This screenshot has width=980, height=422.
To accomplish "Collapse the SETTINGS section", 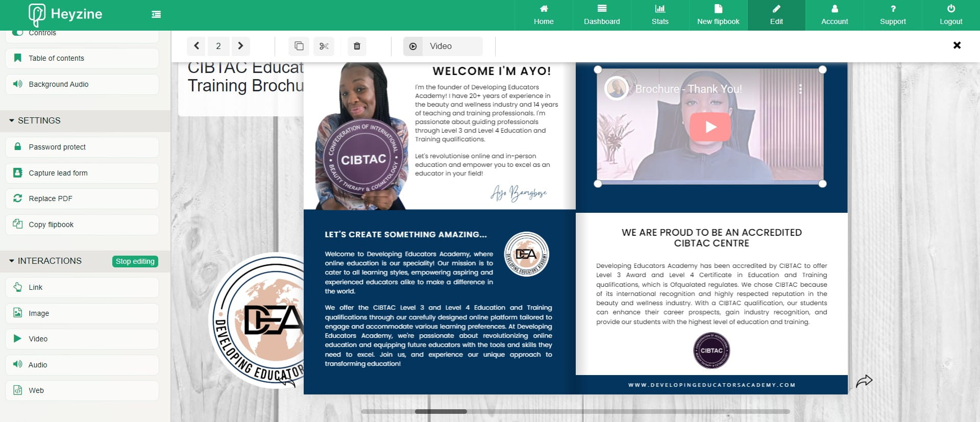I will (x=12, y=120).
